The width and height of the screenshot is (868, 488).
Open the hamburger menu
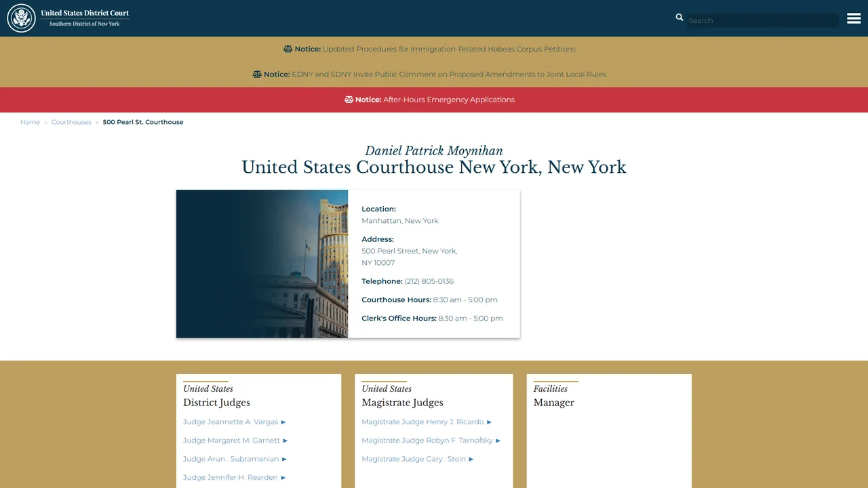point(854,18)
